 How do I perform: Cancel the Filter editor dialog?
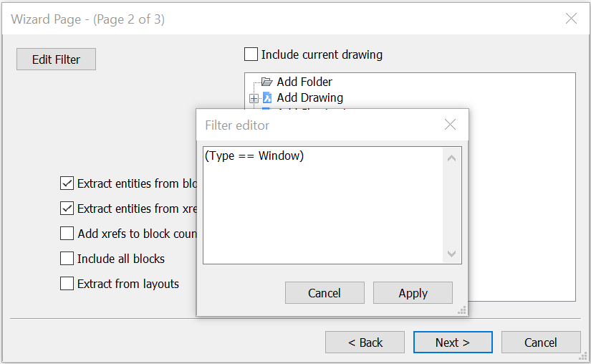[x=325, y=293]
